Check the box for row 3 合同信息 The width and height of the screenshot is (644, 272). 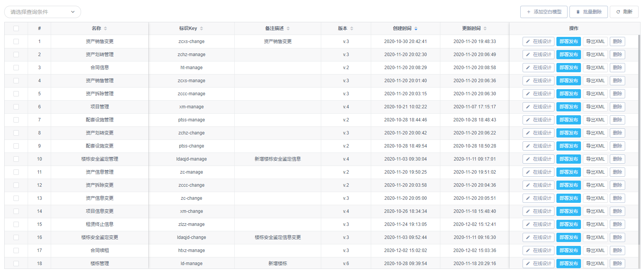point(16,68)
